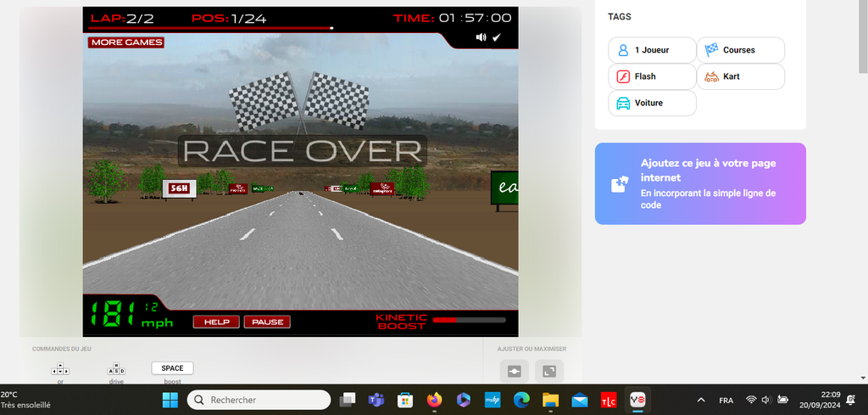The image size is (868, 415).
Task: Choose the 'Kart' tag
Action: 740,76
